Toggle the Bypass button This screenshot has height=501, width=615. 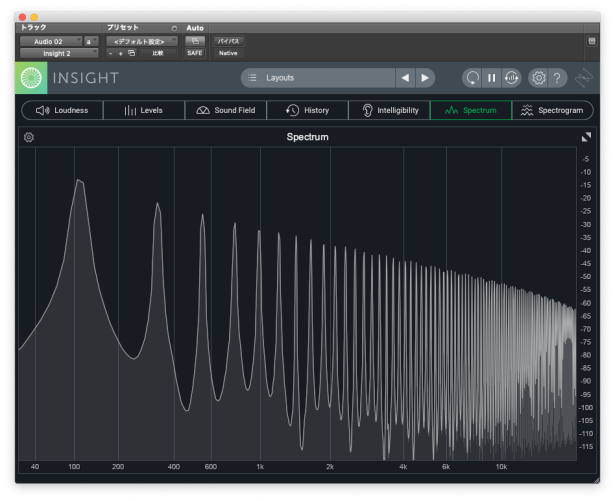click(228, 41)
